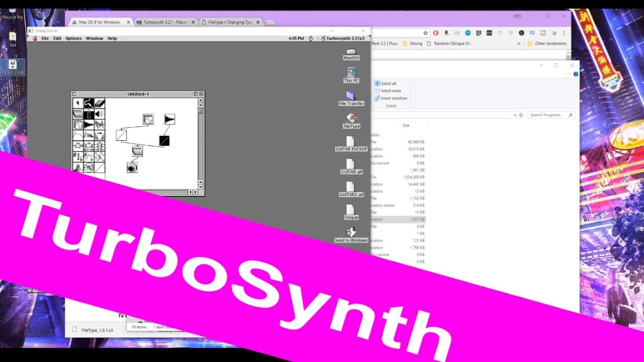Image resolution: width=644 pixels, height=362 pixels.
Task: Select the keyboard module on the canvas
Action: (x=137, y=151)
